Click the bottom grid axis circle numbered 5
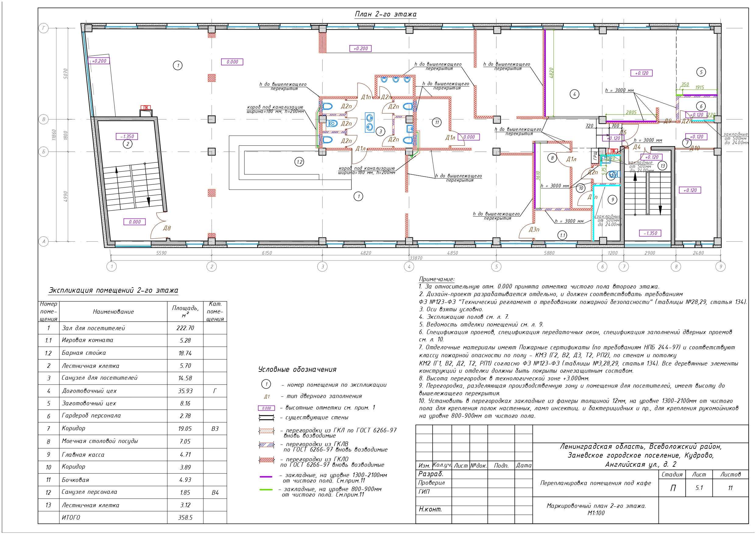The height and width of the screenshot is (534, 756). click(x=496, y=267)
